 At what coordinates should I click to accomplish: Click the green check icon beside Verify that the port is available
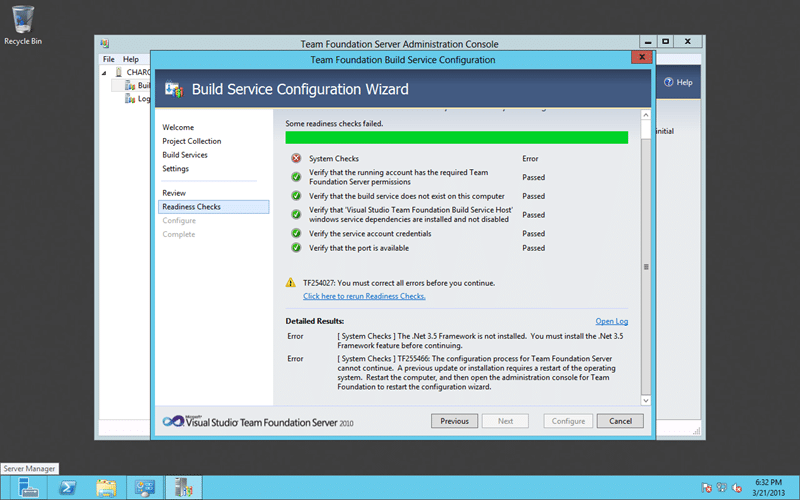point(296,247)
